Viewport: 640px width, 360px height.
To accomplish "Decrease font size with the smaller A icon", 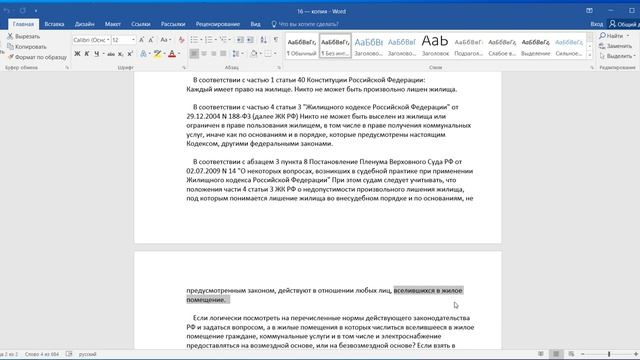I will [151, 40].
